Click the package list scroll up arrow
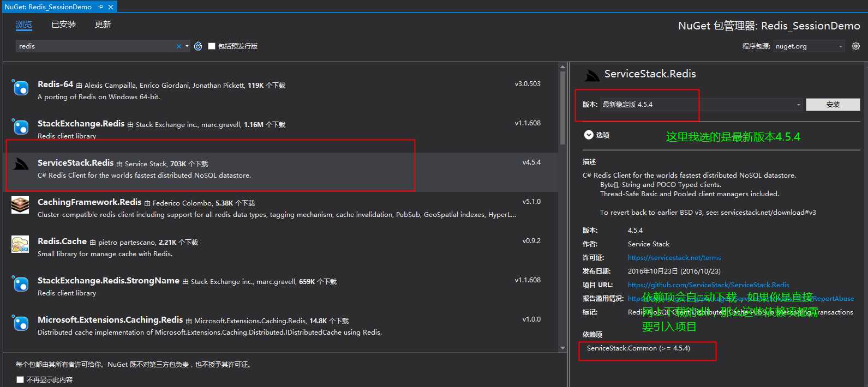 pyautogui.click(x=562, y=67)
